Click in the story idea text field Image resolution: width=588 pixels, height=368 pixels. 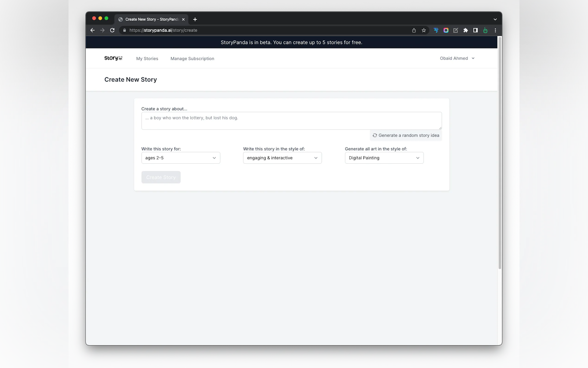(x=291, y=121)
